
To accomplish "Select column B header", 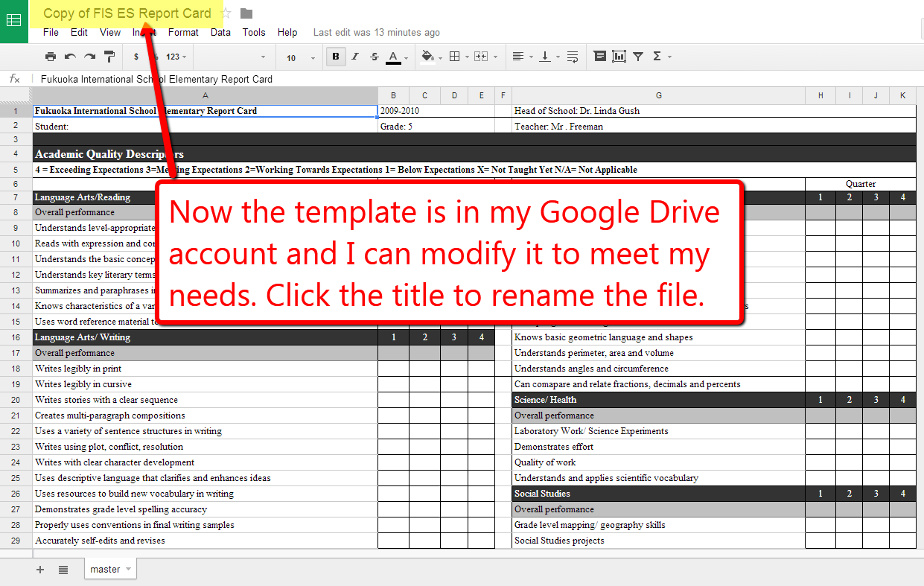I will click(x=394, y=95).
